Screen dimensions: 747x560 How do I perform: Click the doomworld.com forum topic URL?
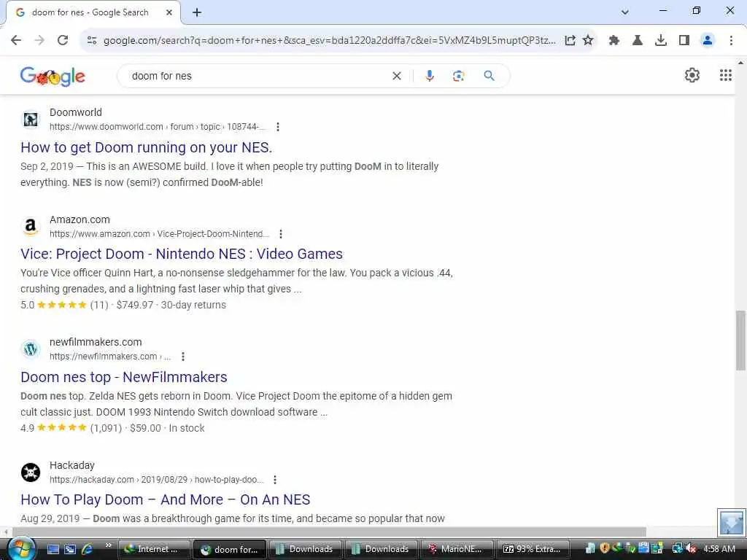[x=158, y=127]
